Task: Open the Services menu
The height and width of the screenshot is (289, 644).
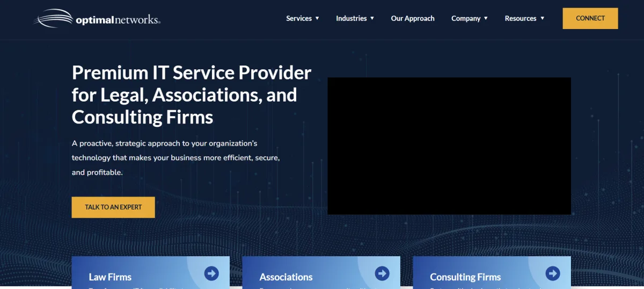Action: pos(299,18)
